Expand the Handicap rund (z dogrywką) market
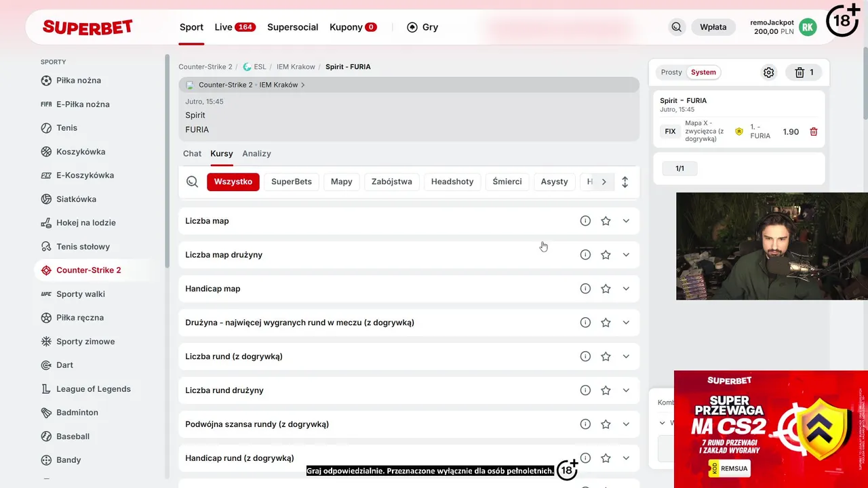The image size is (868, 488). click(626, 458)
